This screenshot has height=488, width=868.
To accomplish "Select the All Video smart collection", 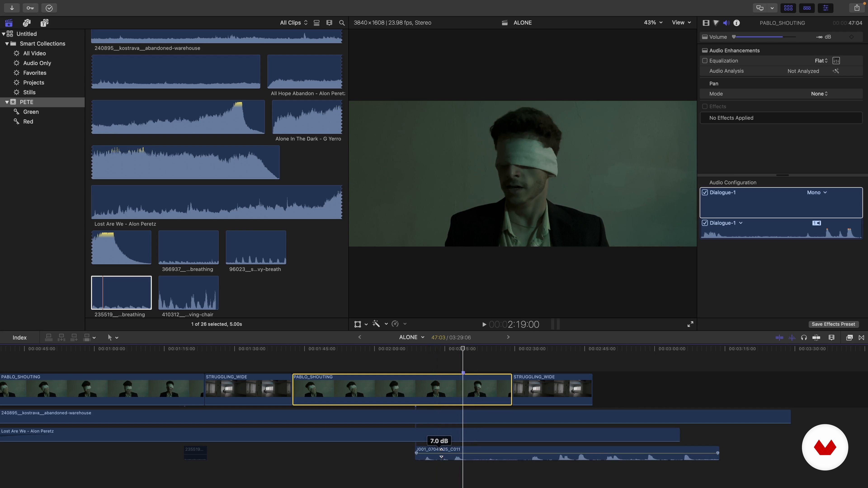I will (x=34, y=53).
